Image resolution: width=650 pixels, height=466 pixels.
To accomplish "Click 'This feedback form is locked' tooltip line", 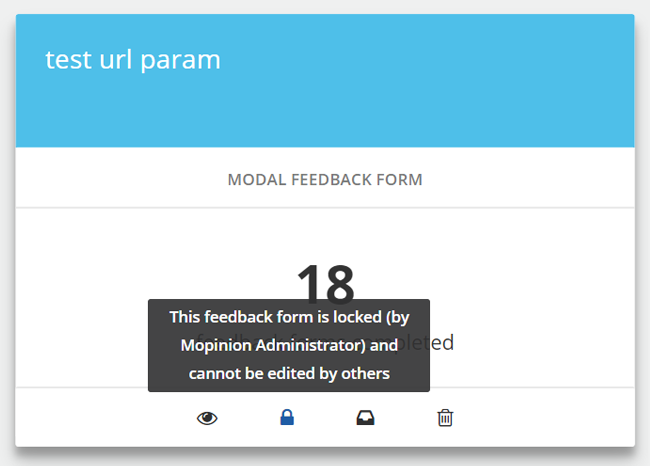I will (x=289, y=317).
